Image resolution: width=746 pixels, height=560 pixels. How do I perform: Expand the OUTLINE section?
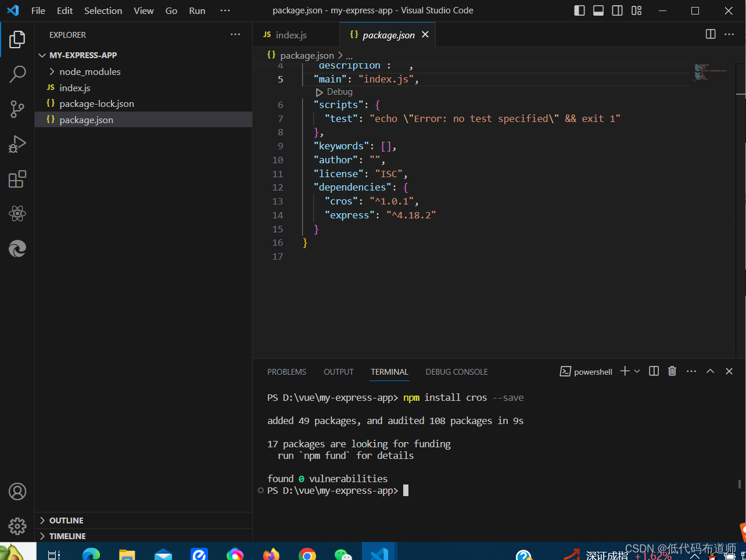click(144, 520)
